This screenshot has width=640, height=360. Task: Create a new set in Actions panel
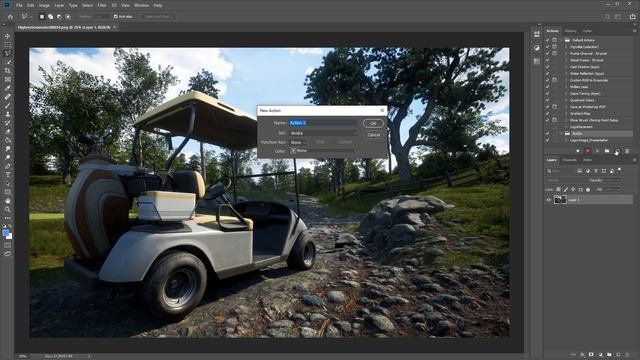pyautogui.click(x=607, y=151)
